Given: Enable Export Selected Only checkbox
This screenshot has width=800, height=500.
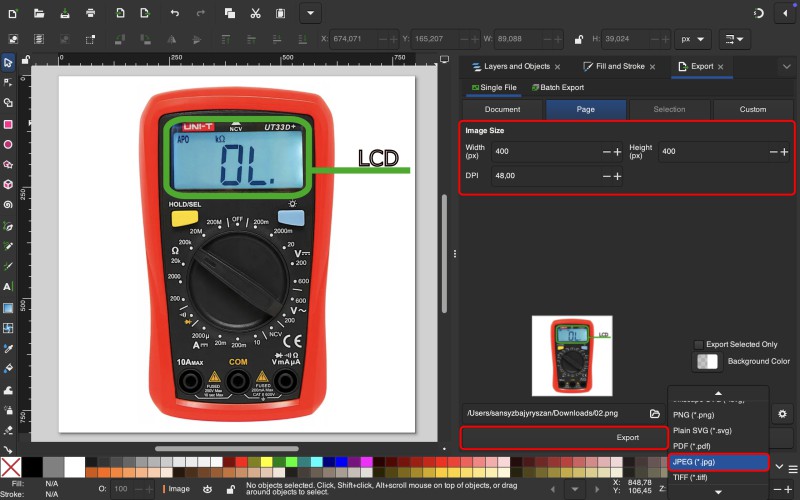Looking at the screenshot, I should tap(698, 344).
